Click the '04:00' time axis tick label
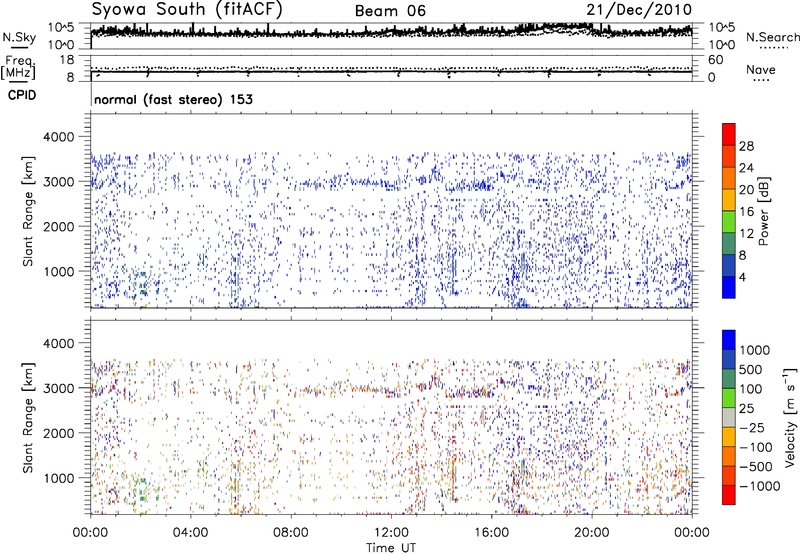The width and height of the screenshot is (800, 554). [190, 533]
